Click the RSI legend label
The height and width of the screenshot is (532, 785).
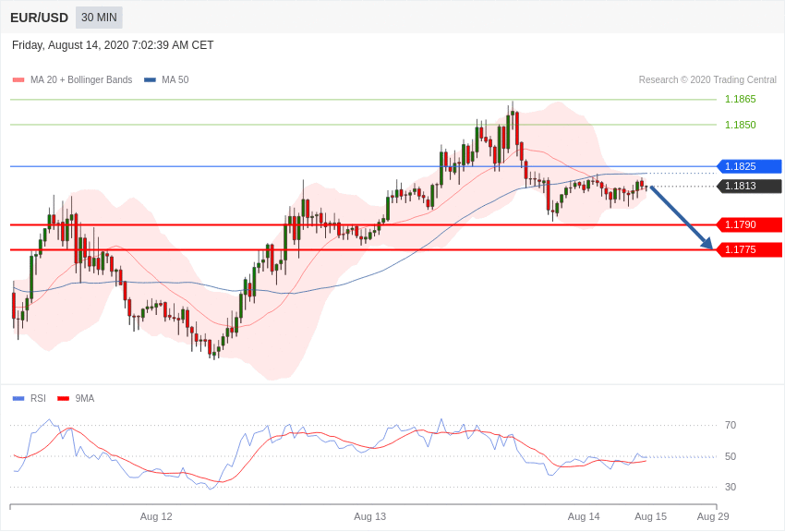click(x=38, y=398)
